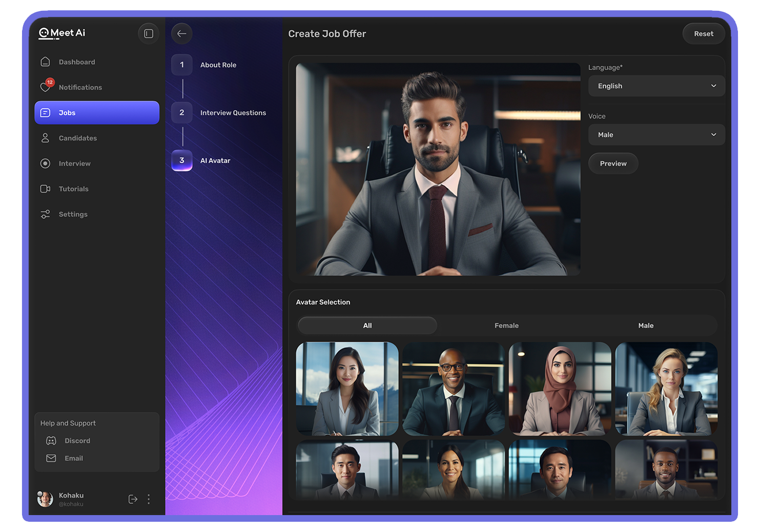Switch to the Male avatar filter tab
This screenshot has width=760, height=532.
tap(646, 325)
